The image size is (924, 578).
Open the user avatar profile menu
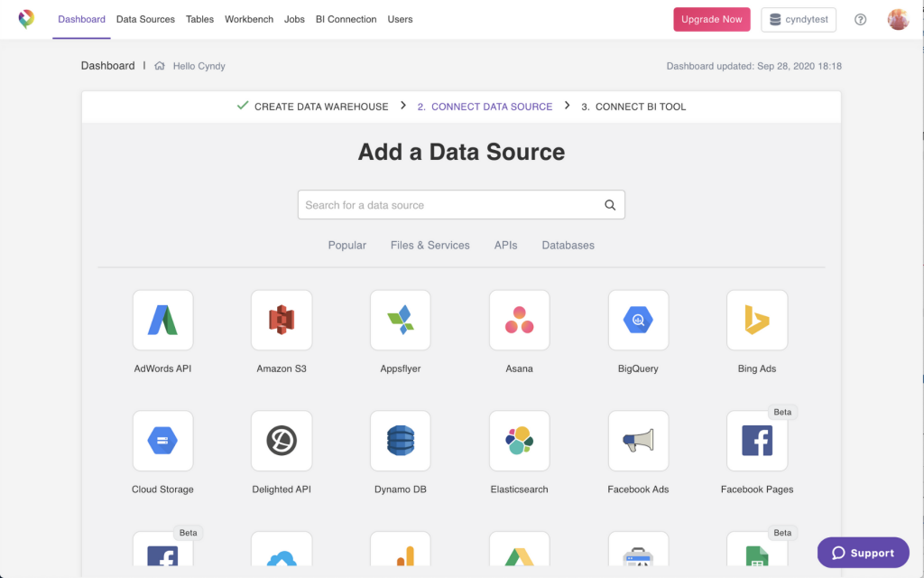pos(898,20)
